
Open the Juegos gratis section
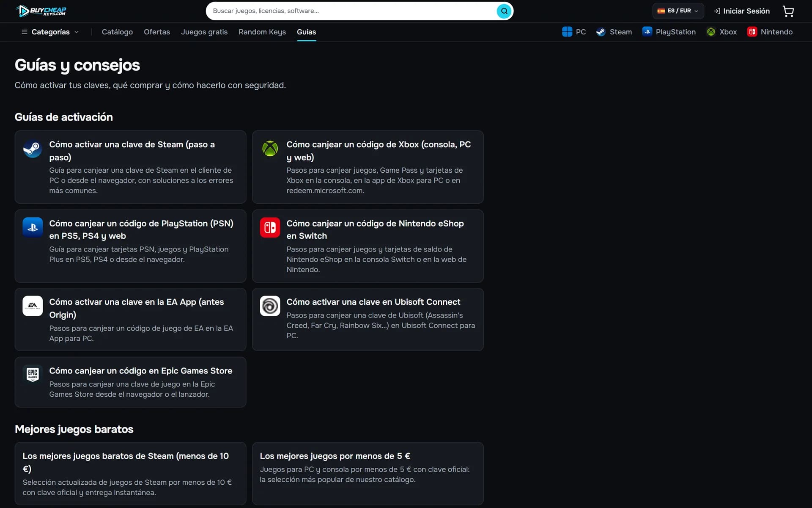click(x=204, y=32)
